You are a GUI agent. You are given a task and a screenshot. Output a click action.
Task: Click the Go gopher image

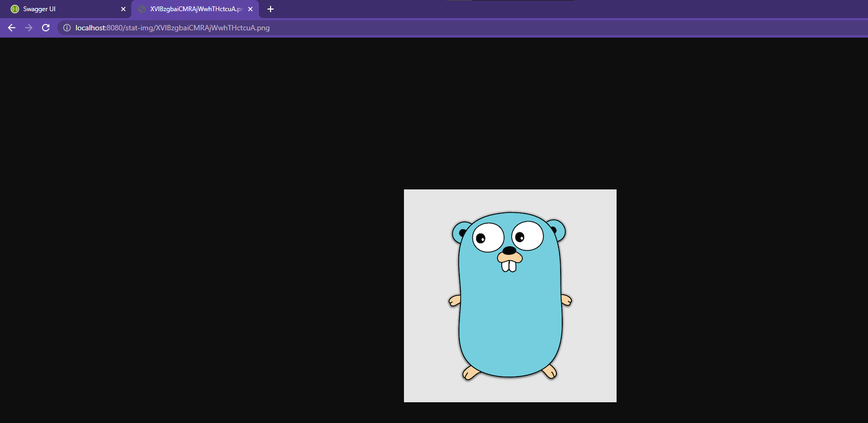[510, 296]
